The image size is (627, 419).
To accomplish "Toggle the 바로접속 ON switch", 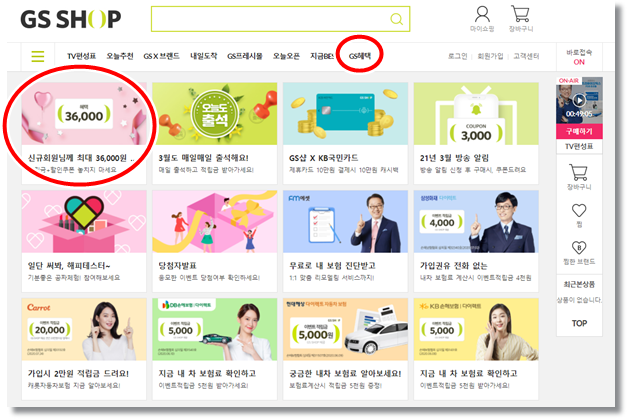I will pyautogui.click(x=579, y=62).
